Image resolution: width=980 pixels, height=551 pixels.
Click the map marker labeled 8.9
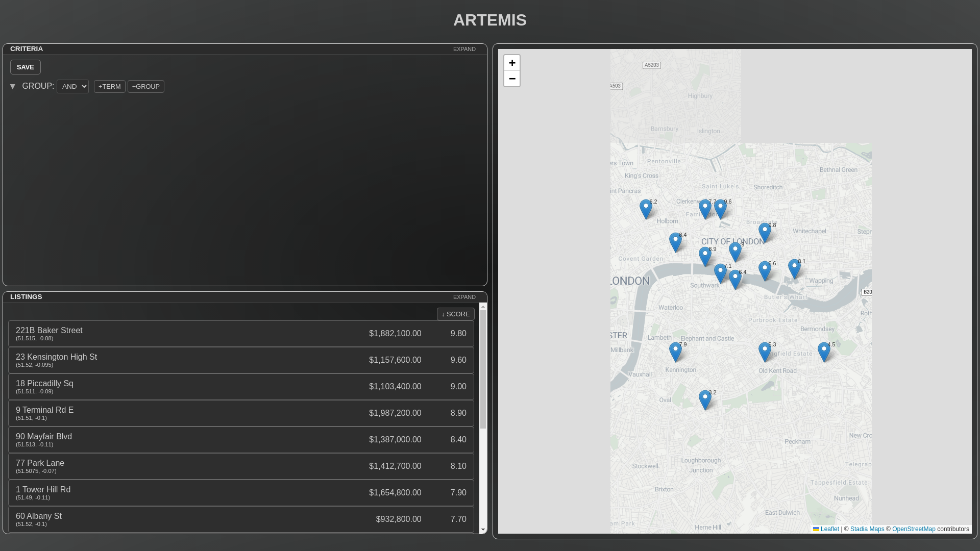click(705, 257)
